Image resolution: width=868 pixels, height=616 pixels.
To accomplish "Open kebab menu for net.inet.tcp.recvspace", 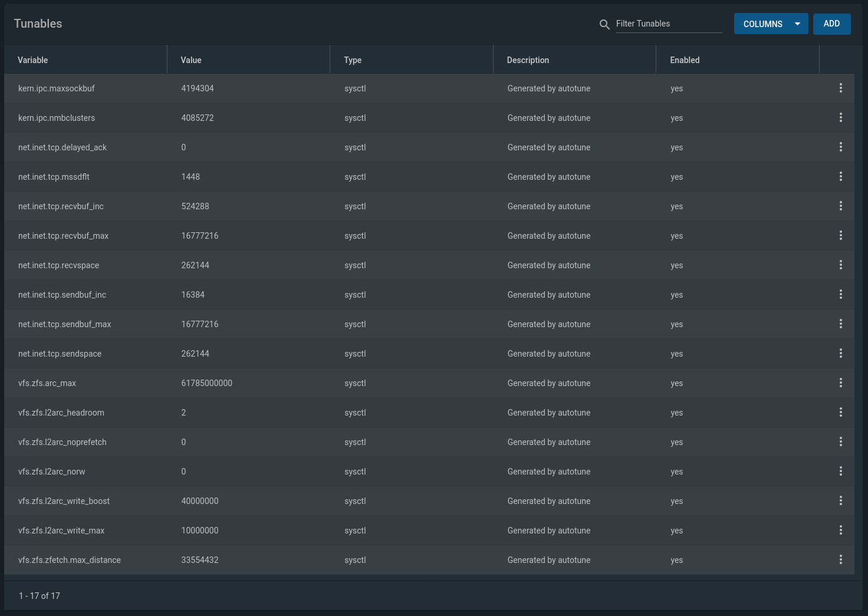I will 840,265.
